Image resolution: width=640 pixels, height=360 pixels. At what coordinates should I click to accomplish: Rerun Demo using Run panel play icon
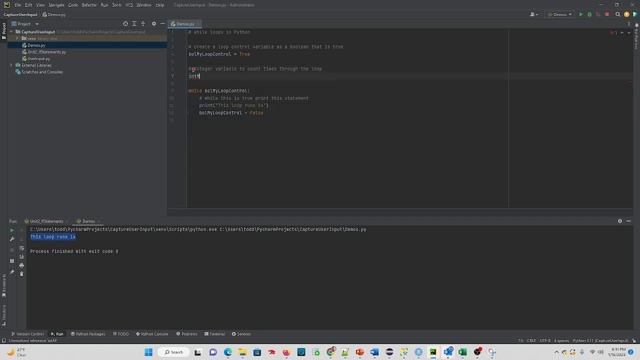click(12, 230)
